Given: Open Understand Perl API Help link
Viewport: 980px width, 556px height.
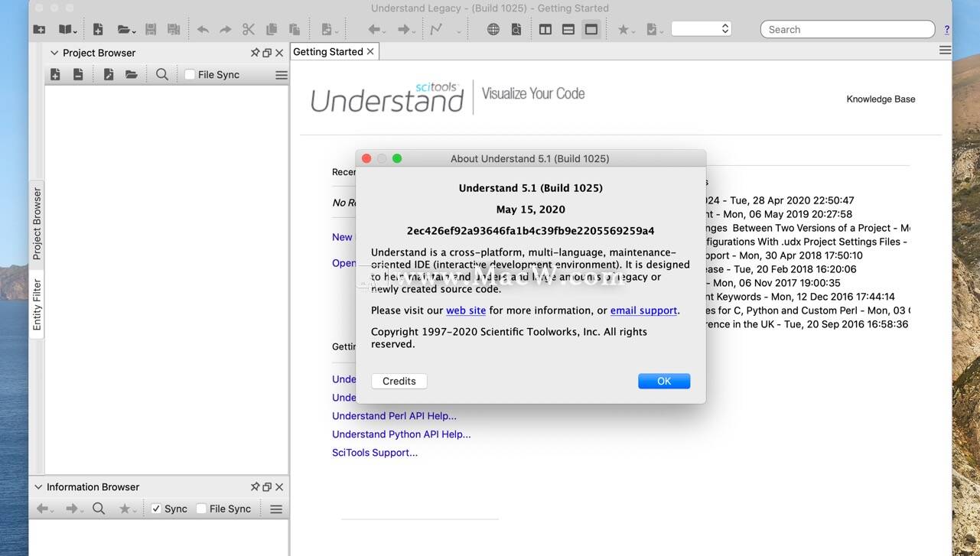Looking at the screenshot, I should pos(394,416).
